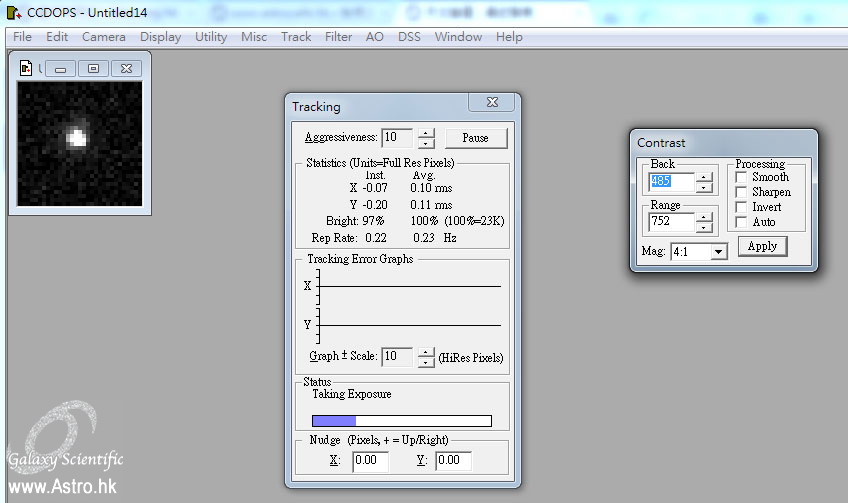Close the Tracking dialog window
Screen dimensions: 848x503
493,103
